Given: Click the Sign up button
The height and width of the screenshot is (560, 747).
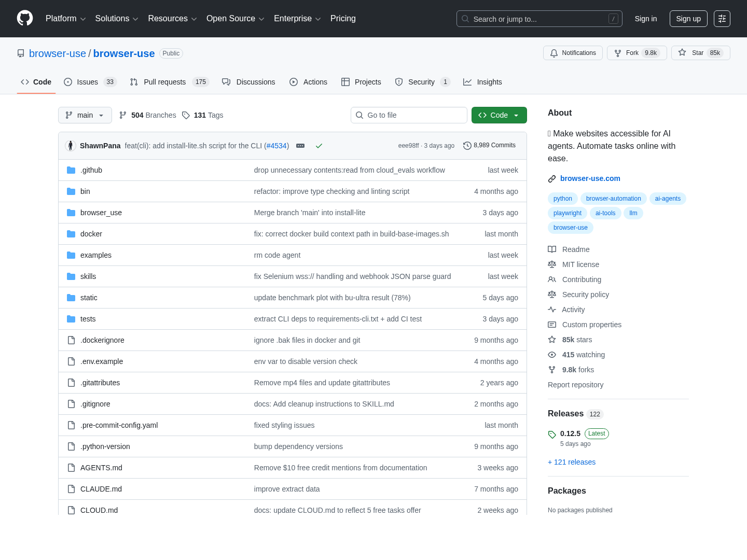Looking at the screenshot, I should pos(688,19).
